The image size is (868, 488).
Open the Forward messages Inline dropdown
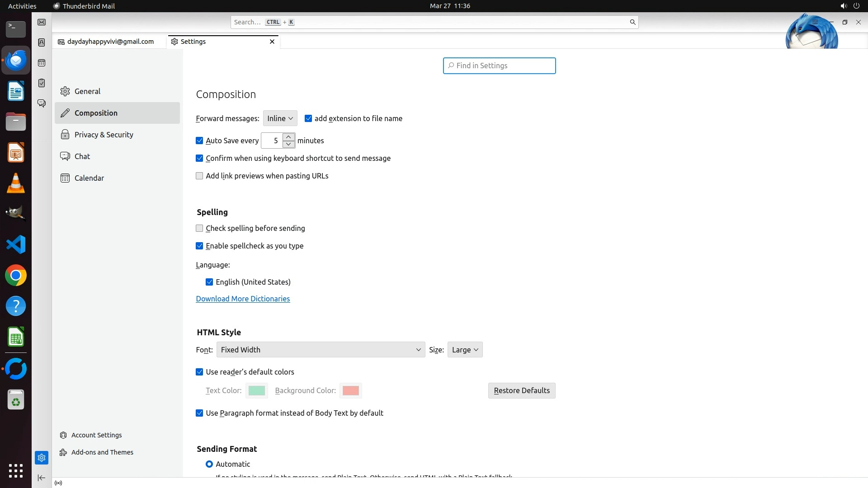[280, 118]
